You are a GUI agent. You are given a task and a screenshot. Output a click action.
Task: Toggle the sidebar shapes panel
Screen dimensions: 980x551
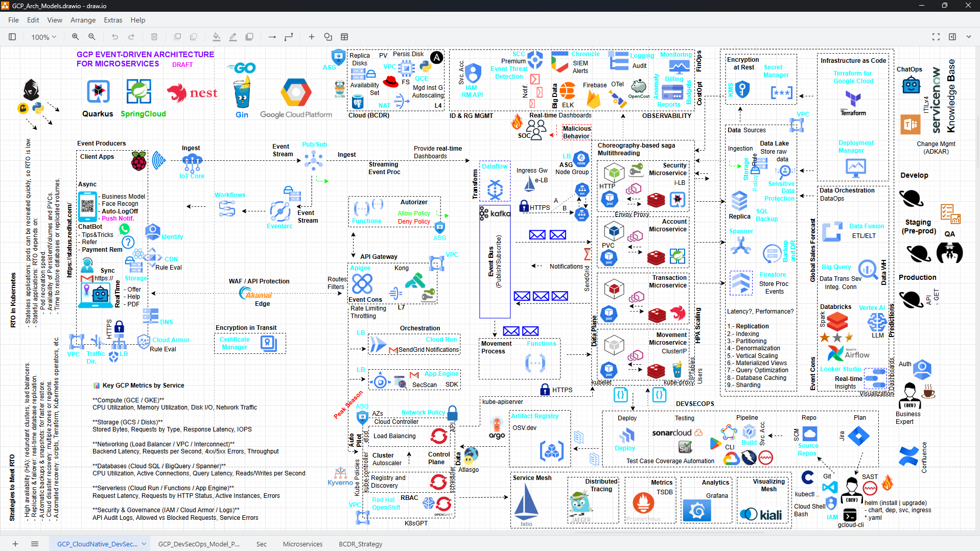tap(12, 37)
